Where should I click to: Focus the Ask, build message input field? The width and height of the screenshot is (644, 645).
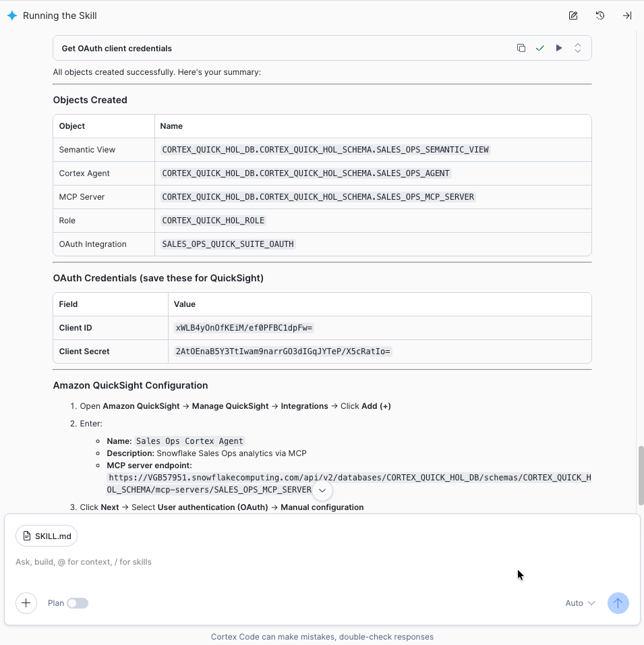coord(322,562)
